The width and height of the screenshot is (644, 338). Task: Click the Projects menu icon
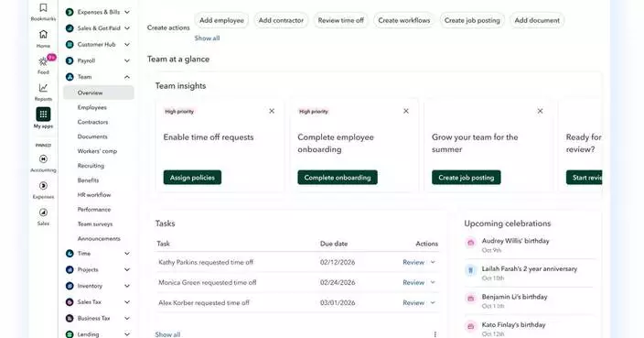70,269
